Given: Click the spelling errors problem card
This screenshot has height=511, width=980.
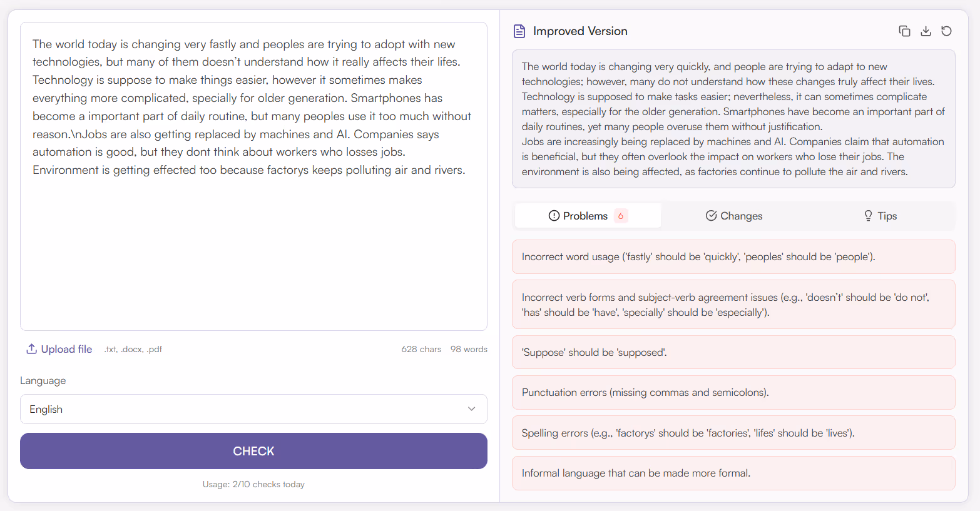Looking at the screenshot, I should pyautogui.click(x=733, y=432).
